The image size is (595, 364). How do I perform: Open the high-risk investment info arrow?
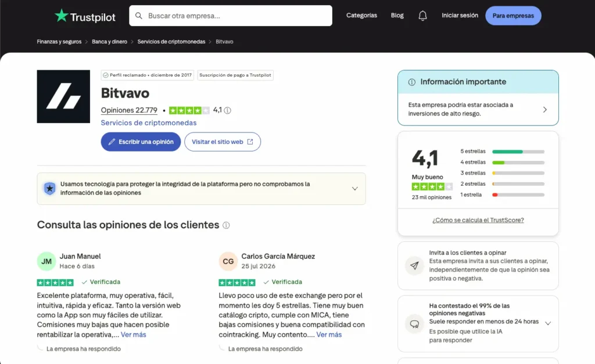click(544, 110)
